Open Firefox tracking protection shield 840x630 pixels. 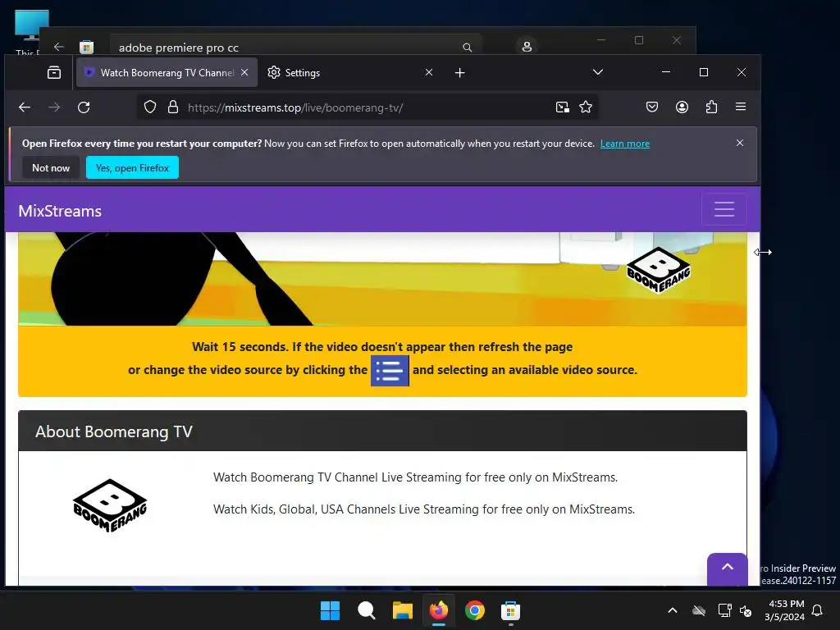tap(150, 107)
